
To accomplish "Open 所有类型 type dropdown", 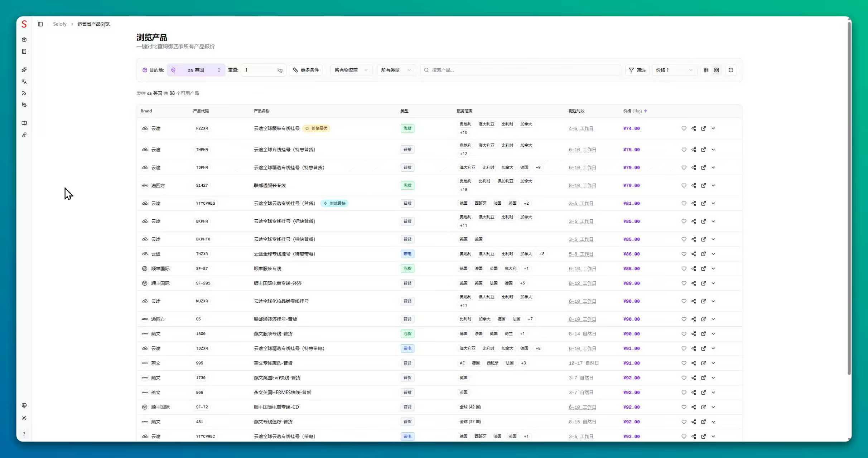I will pyautogui.click(x=396, y=70).
